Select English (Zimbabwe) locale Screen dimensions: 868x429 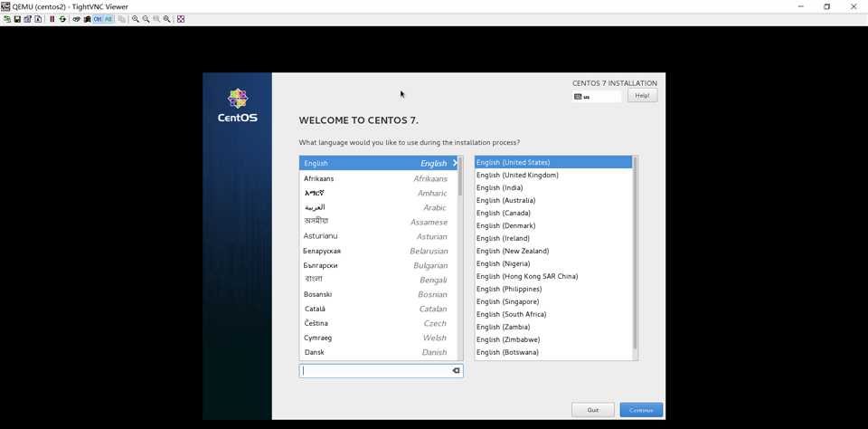[553, 339]
